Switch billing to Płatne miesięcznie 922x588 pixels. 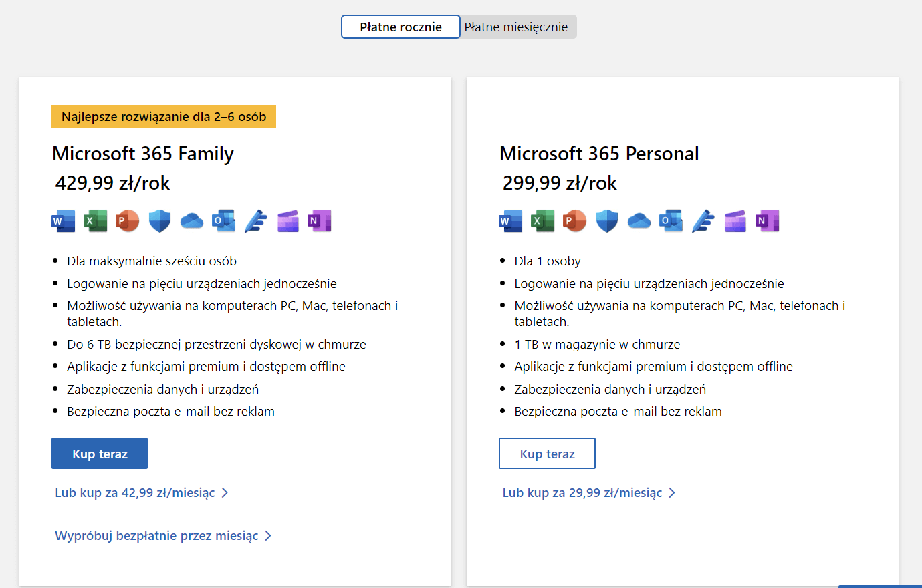click(517, 27)
